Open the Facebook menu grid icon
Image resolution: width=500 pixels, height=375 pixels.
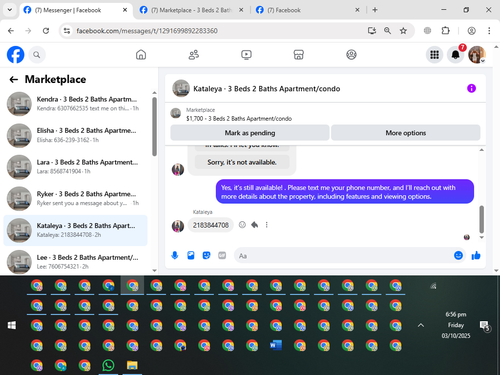(x=434, y=55)
